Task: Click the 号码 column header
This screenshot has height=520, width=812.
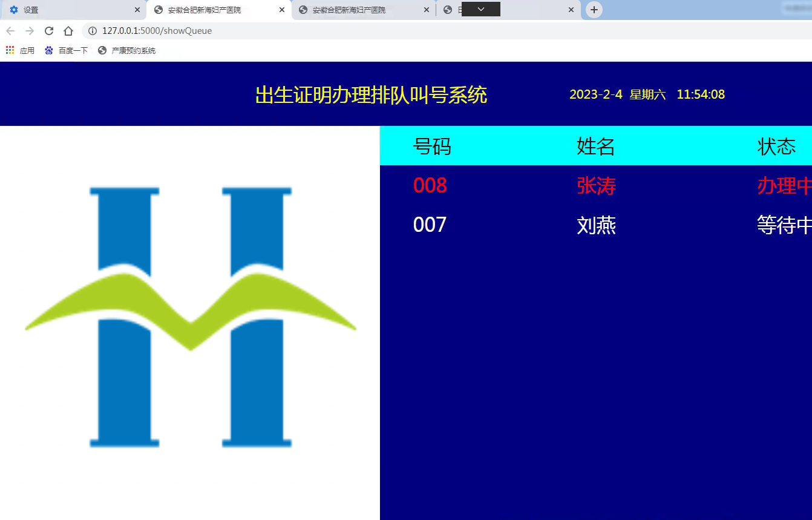Action: 432,146
